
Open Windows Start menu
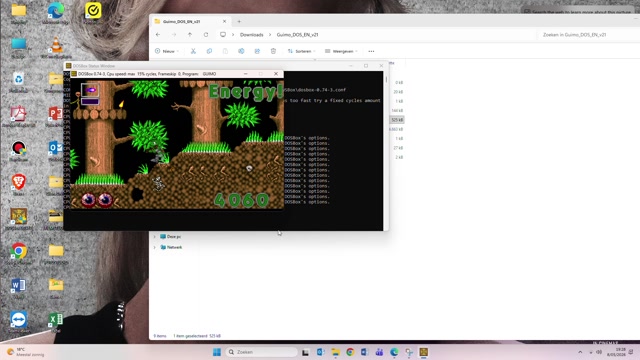[217, 352]
